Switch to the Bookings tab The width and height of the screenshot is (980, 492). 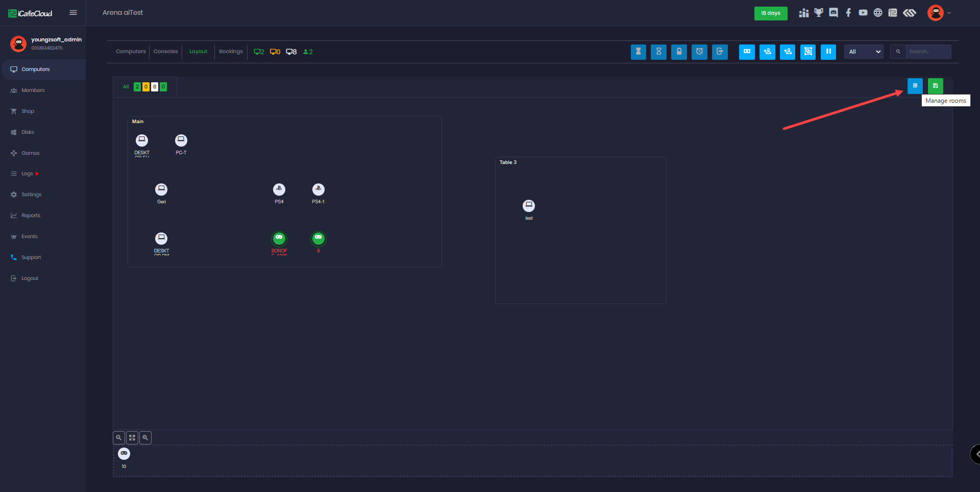click(231, 52)
